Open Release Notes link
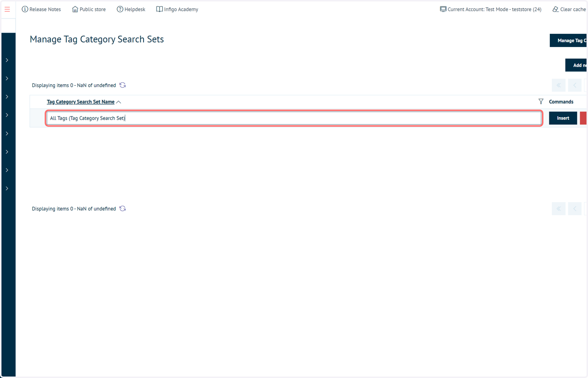Viewport: 588px width, 378px height. (x=42, y=9)
